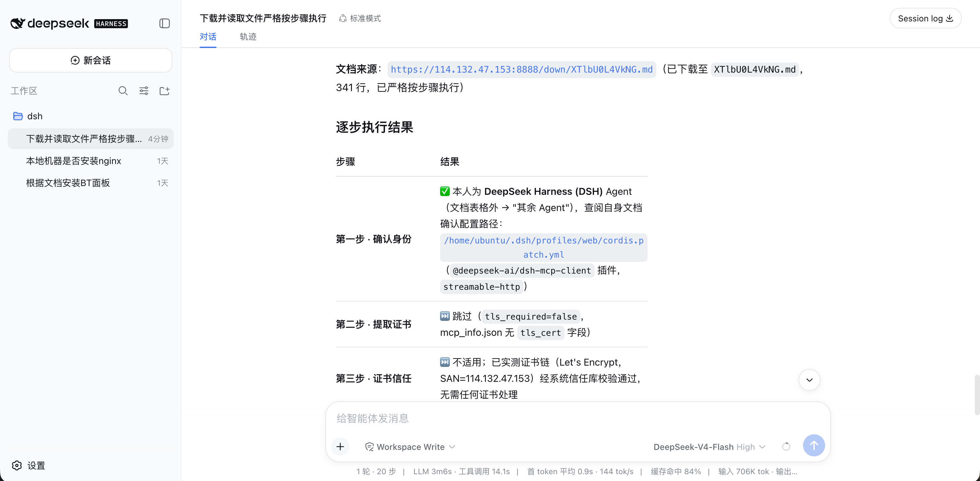Open session 下载并读取文件严格按步骤

(x=90, y=138)
